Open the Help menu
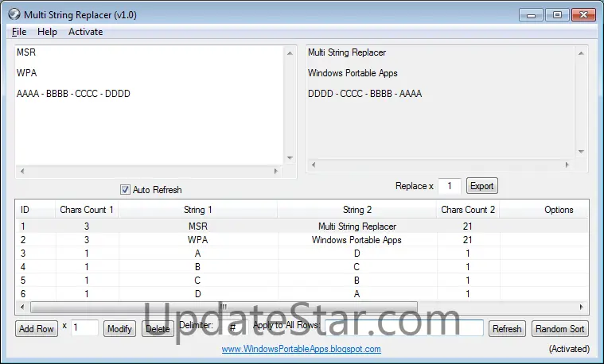604x364 pixels. point(47,32)
